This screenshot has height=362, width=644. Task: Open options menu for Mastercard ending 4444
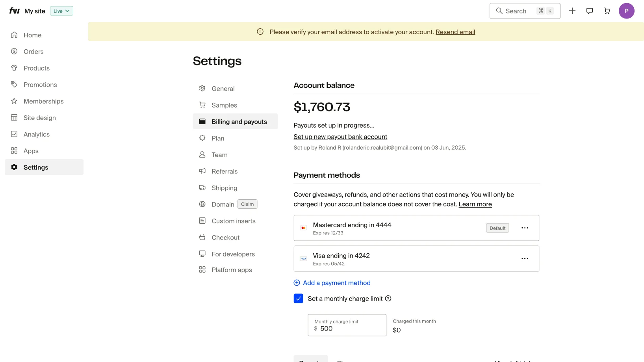point(525,228)
